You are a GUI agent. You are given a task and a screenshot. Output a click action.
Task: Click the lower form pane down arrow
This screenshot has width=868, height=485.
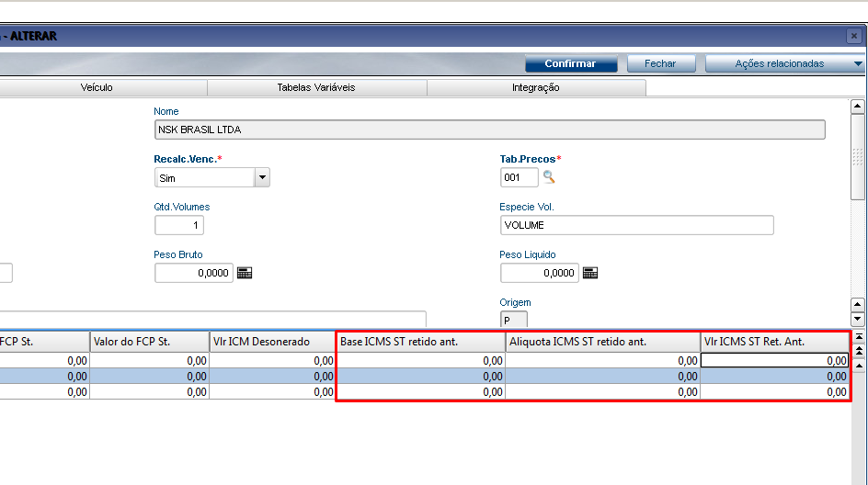coord(858,319)
